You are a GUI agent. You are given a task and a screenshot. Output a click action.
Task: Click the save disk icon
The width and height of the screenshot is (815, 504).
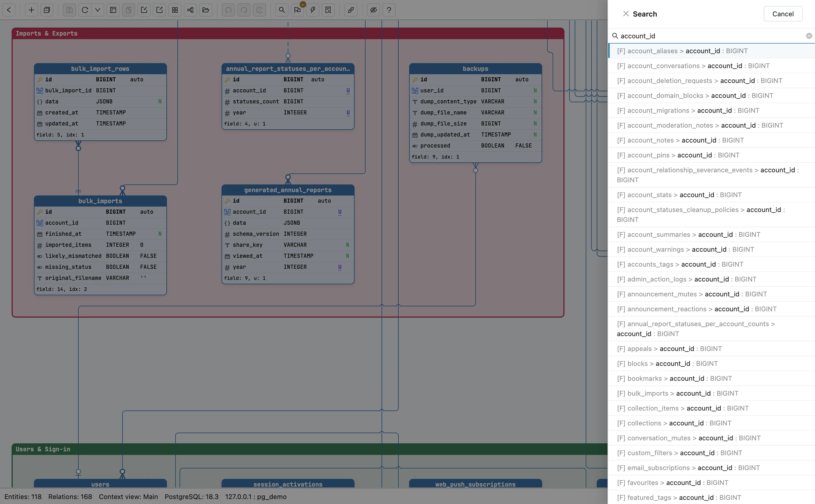69,10
